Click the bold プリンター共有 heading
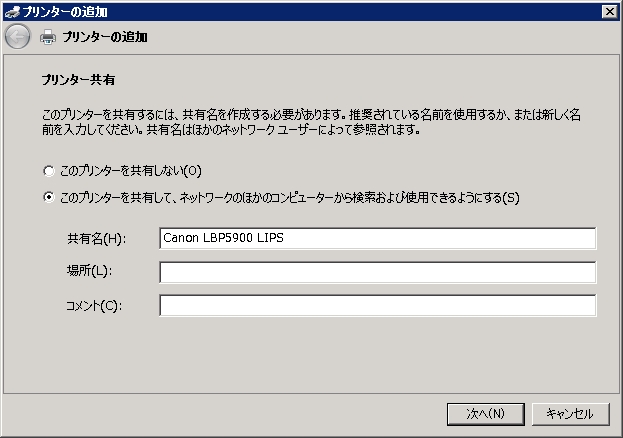This screenshot has width=623, height=438. coord(80,78)
